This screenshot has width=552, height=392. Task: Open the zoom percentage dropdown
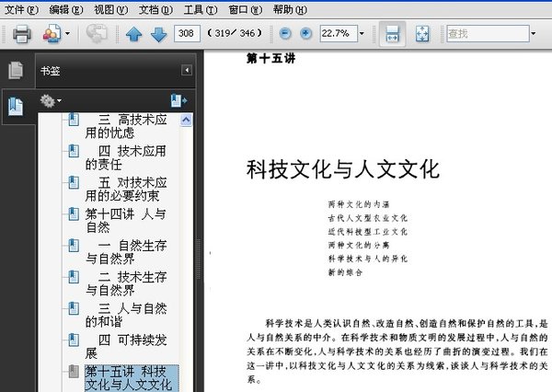(362, 34)
